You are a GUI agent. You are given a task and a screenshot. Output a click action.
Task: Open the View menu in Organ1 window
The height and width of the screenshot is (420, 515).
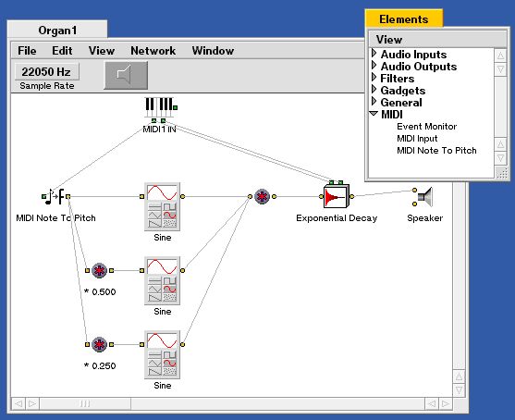102,51
